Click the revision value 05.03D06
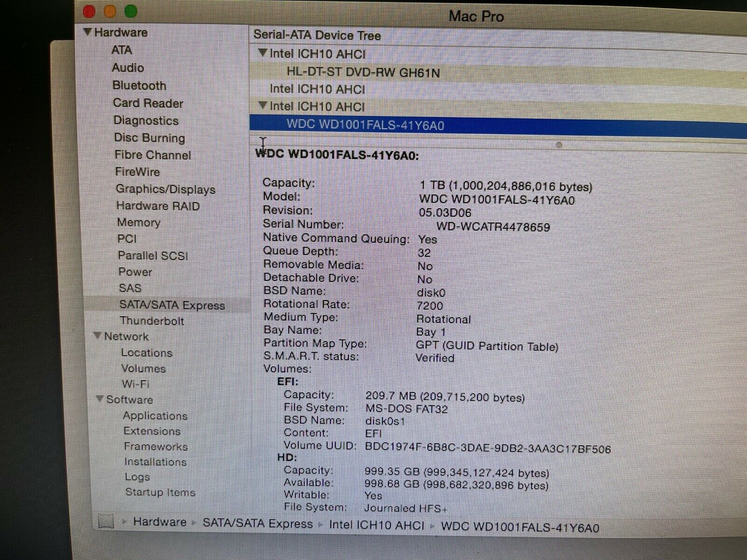Image resolution: width=747 pixels, height=560 pixels. pos(445,213)
